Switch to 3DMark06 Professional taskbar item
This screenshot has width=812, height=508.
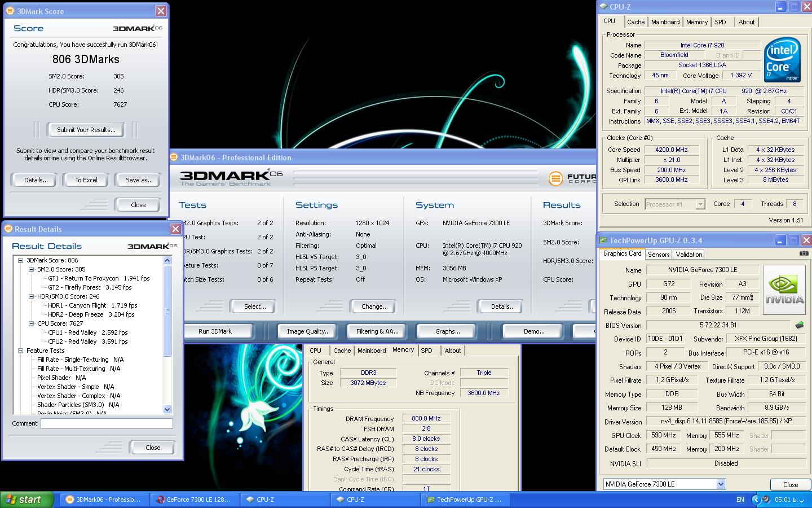(105, 500)
